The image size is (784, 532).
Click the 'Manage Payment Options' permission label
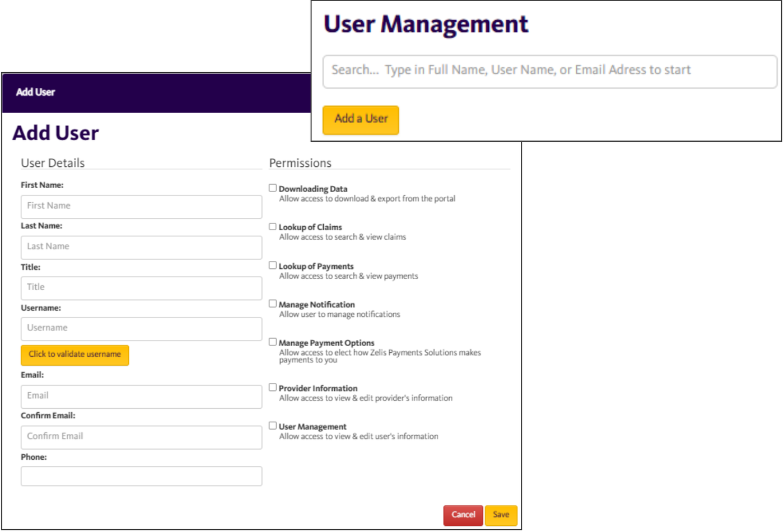[326, 343]
